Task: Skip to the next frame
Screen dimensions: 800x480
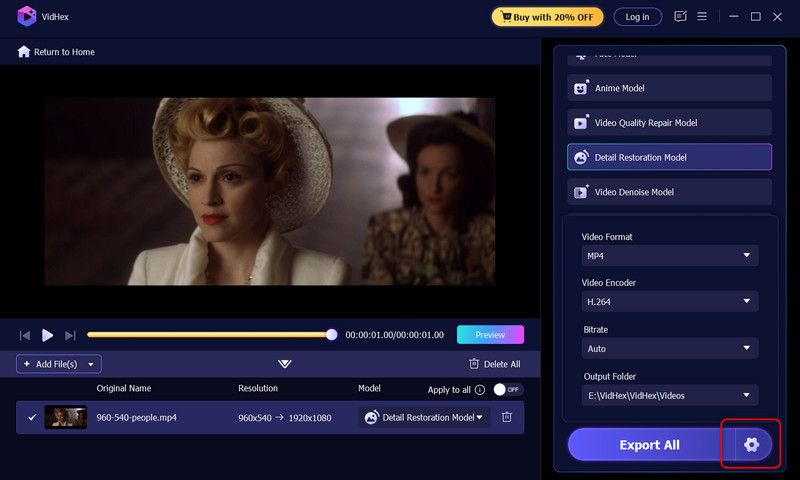Action: 70,335
